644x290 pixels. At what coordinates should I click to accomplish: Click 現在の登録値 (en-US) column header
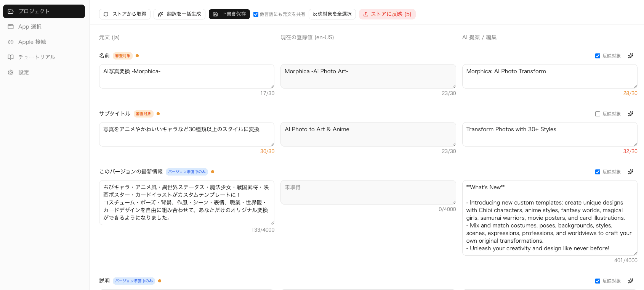tap(307, 37)
